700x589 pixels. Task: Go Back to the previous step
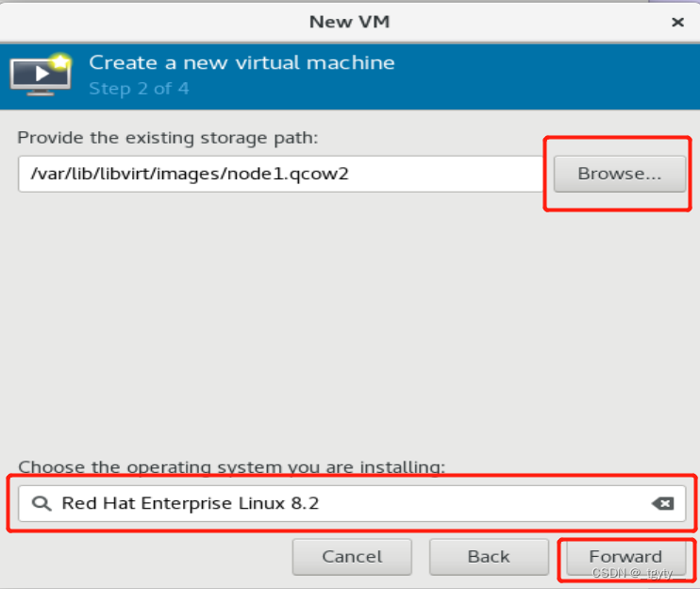(488, 556)
